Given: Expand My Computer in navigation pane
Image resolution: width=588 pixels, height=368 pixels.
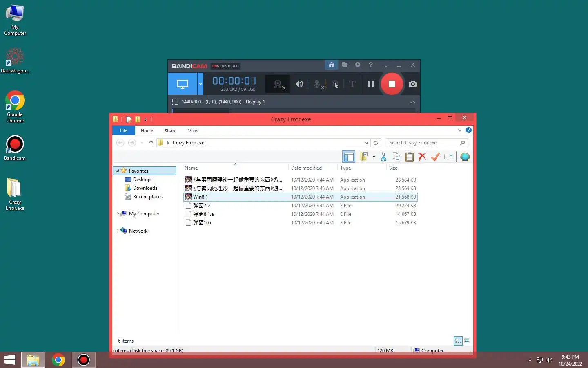Looking at the screenshot, I should pos(118,214).
